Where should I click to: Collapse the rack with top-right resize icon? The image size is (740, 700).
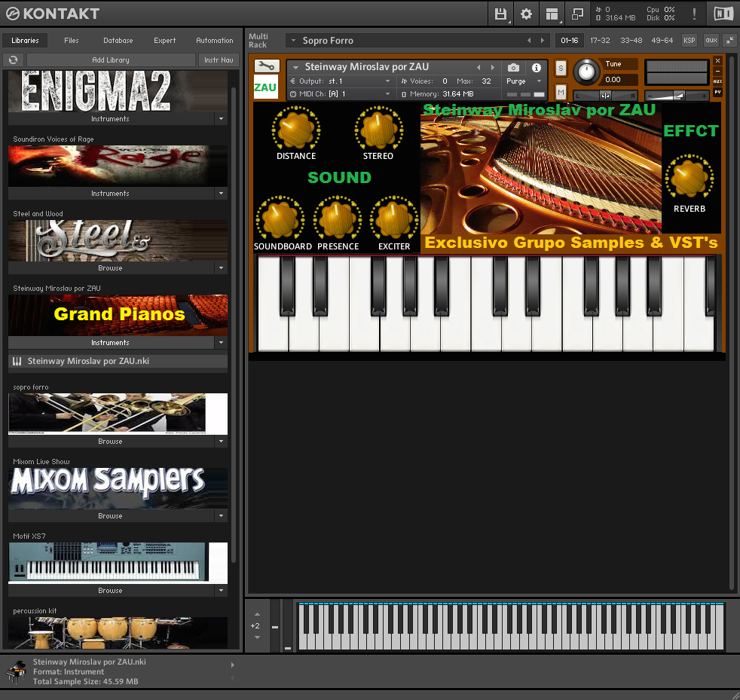pos(729,41)
